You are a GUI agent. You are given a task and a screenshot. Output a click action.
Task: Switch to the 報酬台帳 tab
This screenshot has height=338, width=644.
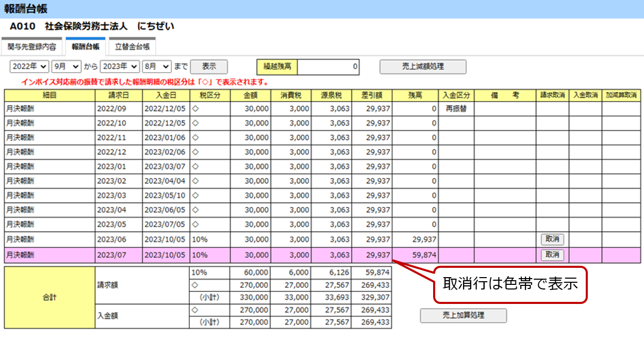pyautogui.click(x=85, y=47)
